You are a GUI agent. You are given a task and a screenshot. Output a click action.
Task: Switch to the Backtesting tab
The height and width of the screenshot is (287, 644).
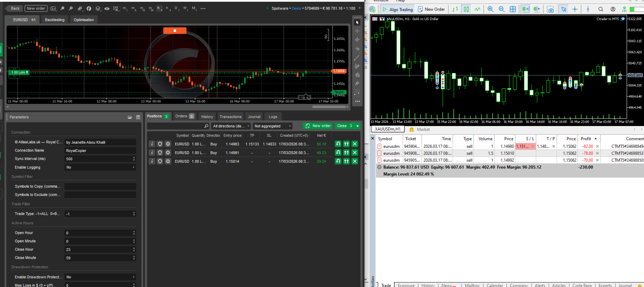pyautogui.click(x=55, y=20)
